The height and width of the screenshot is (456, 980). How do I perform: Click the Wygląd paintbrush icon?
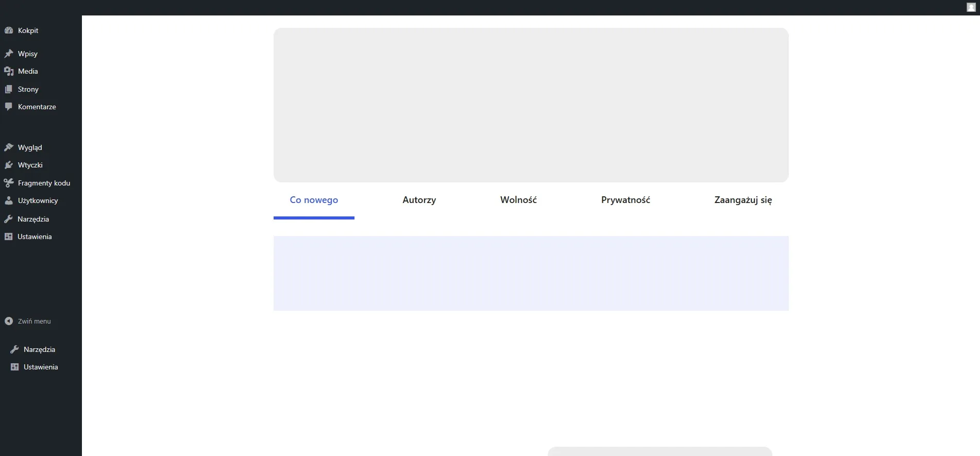[x=9, y=147]
